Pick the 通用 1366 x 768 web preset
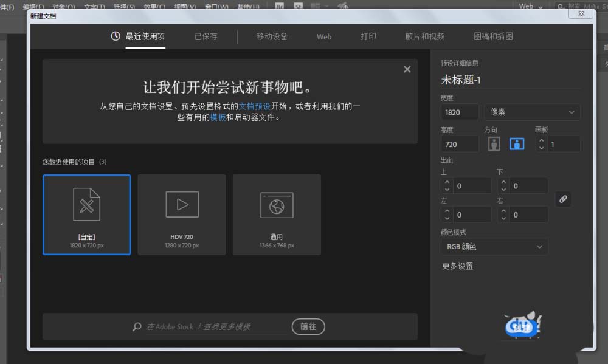 pyautogui.click(x=277, y=215)
